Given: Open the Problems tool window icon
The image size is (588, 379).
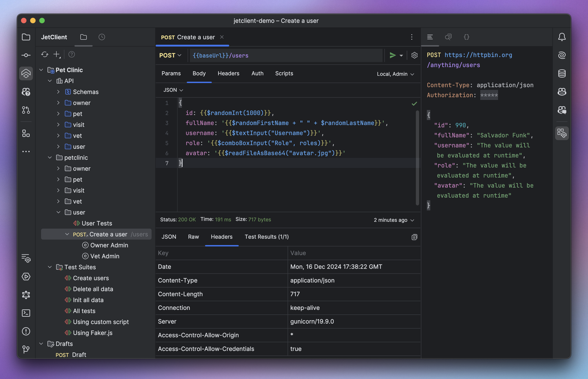Looking at the screenshot, I should point(26,331).
